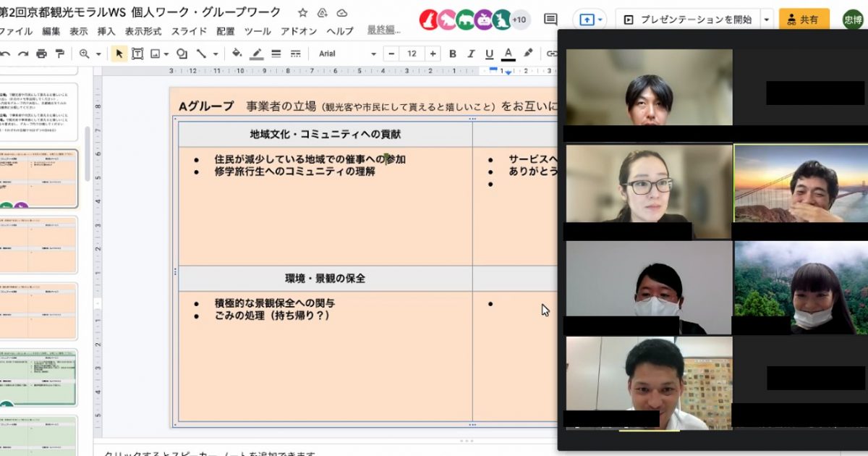Open the Arial font dropdown
868x456 pixels.
346,54
